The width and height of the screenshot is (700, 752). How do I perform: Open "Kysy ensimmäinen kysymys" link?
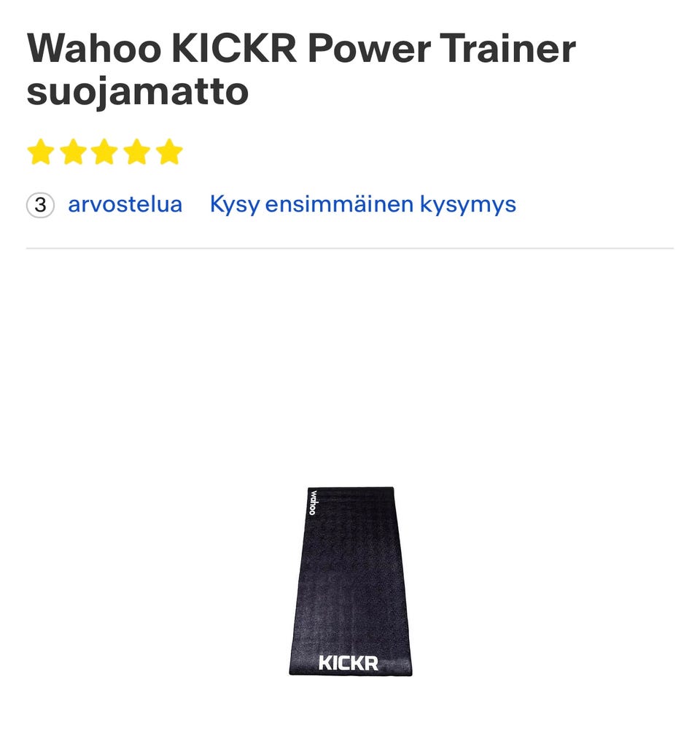(x=363, y=205)
